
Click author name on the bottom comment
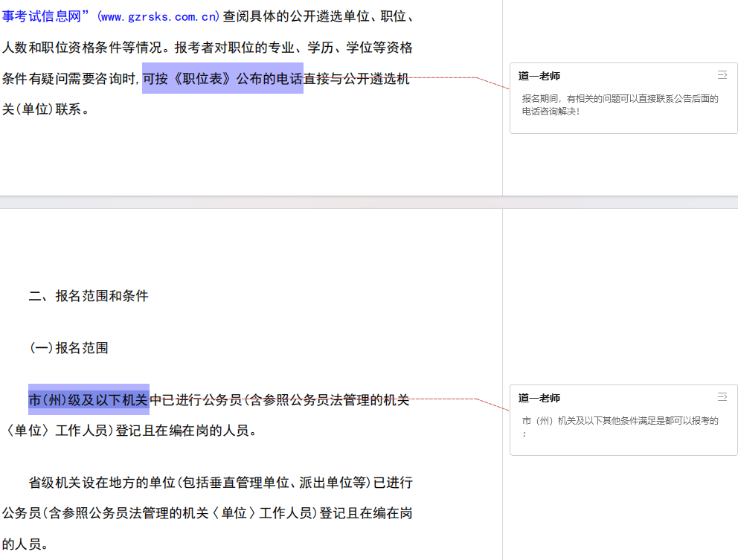tap(539, 398)
